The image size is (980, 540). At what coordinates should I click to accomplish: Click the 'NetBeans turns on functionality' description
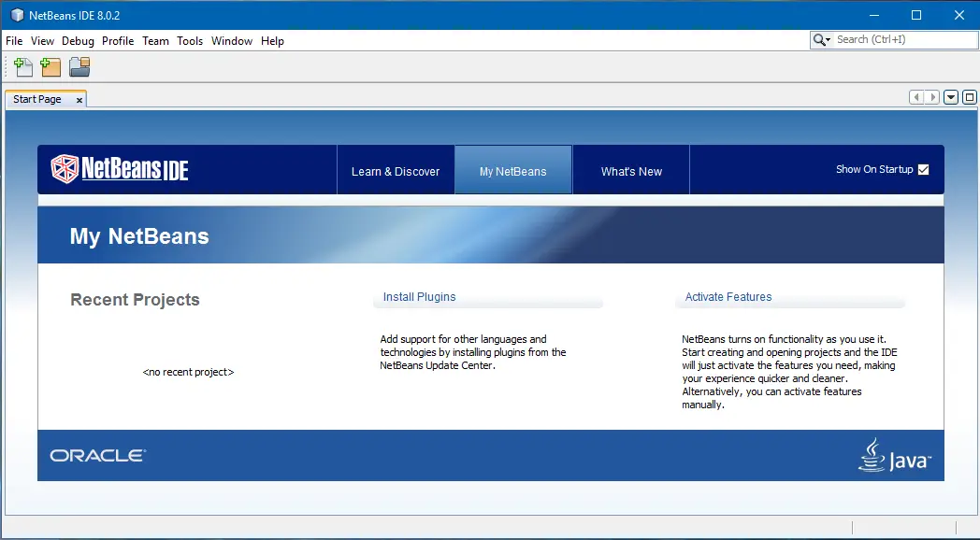pyautogui.click(x=789, y=372)
